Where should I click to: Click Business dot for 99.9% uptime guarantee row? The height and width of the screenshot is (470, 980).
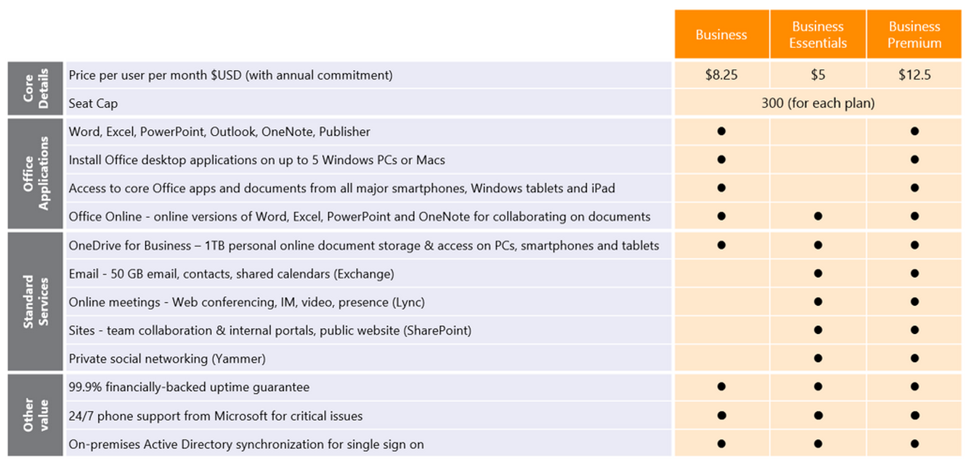721,387
